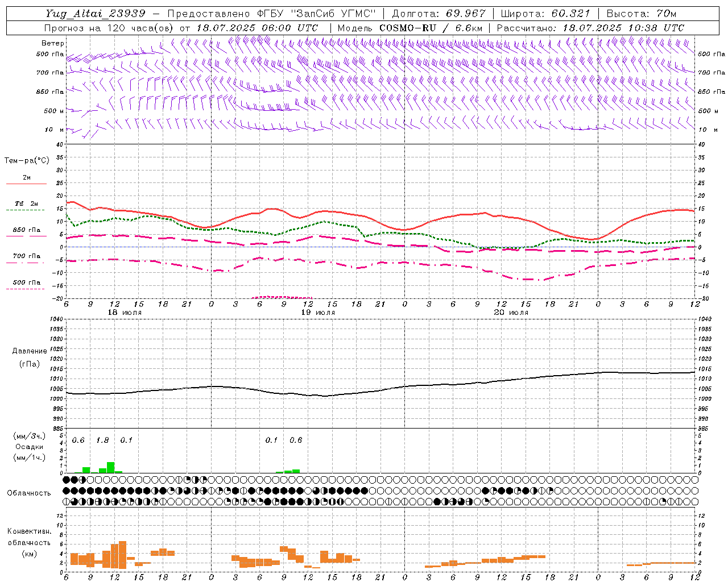The width and height of the screenshot is (728, 582).
Task: Click the Облачность cloud cover label
Action: tap(29, 493)
